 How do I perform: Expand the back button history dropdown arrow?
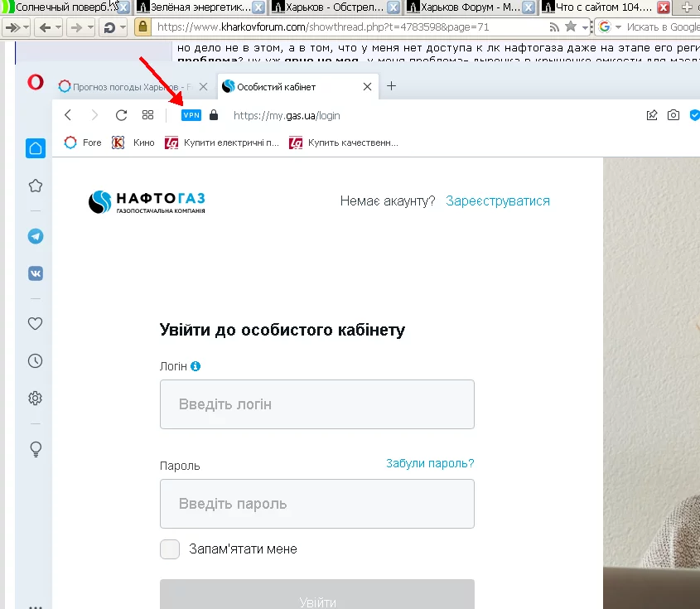click(58, 27)
